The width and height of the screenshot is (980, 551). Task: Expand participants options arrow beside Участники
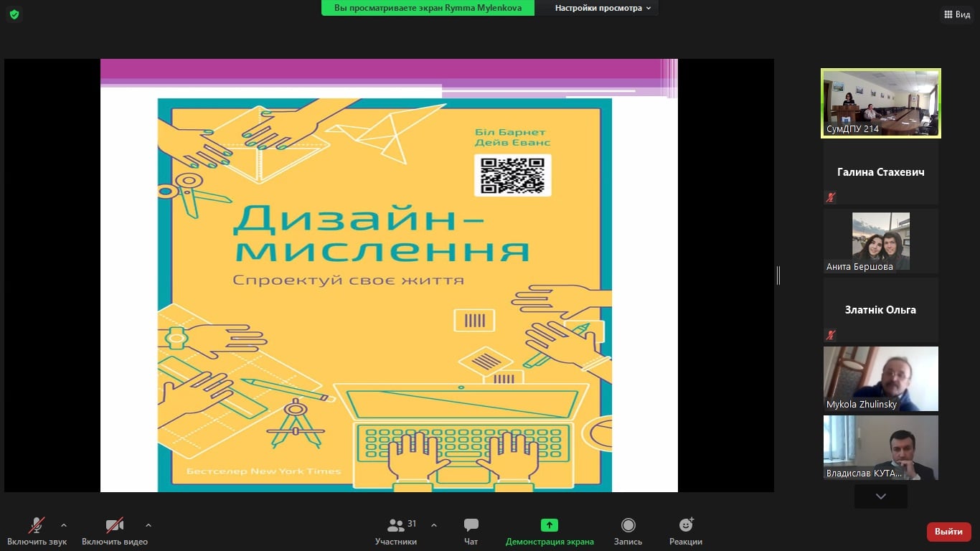pyautogui.click(x=434, y=525)
